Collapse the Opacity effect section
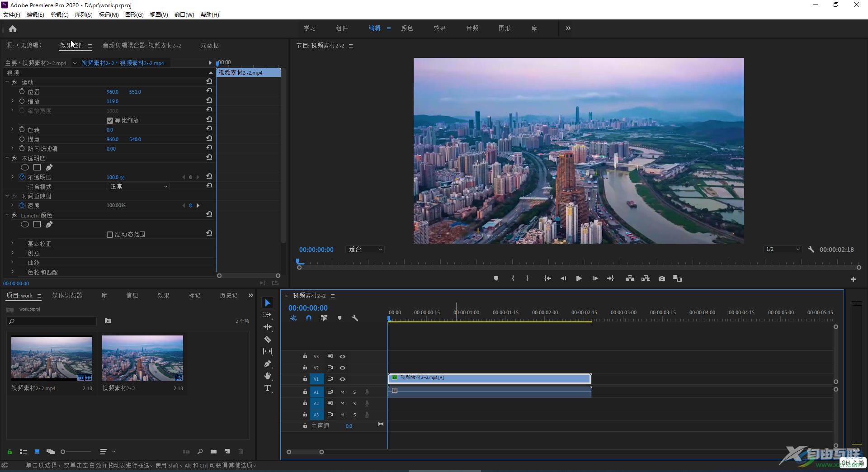The height and width of the screenshot is (472, 868). pyautogui.click(x=7, y=158)
